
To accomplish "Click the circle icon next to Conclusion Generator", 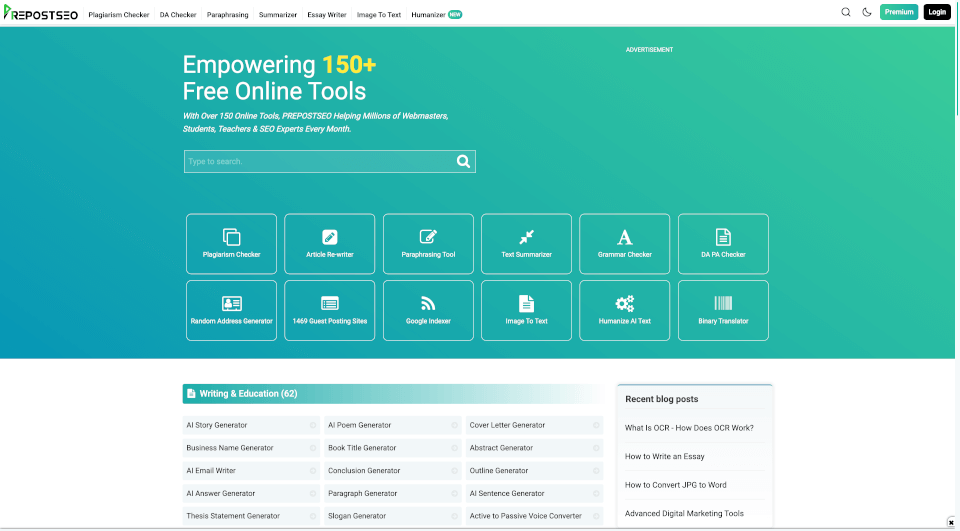I will tap(454, 470).
